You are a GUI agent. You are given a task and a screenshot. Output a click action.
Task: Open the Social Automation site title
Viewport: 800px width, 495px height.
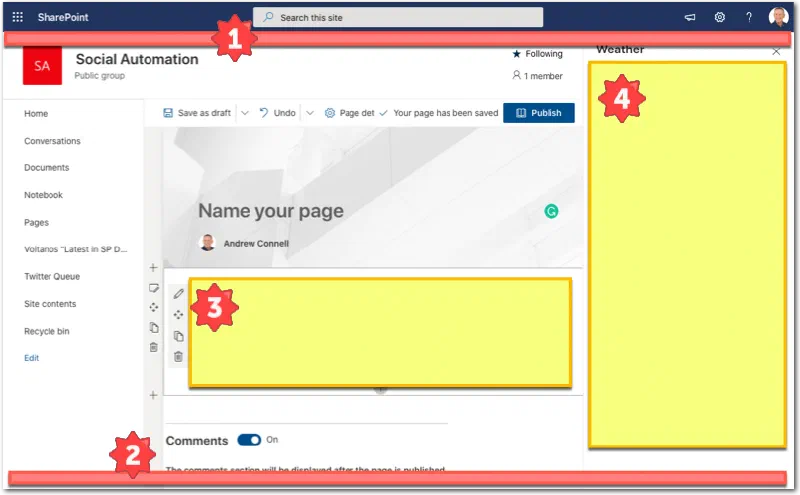click(x=137, y=59)
